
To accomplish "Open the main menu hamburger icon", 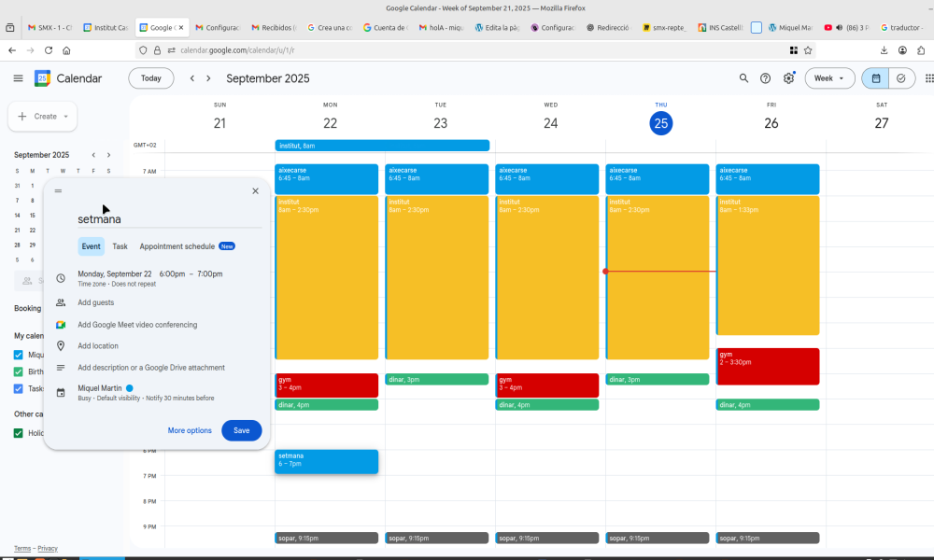I will pyautogui.click(x=19, y=78).
